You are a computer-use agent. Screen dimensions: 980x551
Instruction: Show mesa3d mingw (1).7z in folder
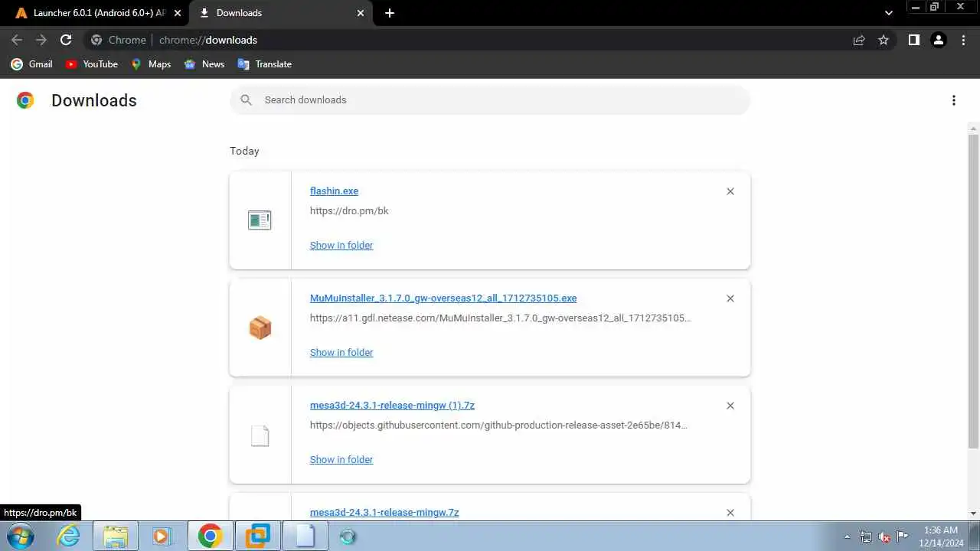(341, 459)
